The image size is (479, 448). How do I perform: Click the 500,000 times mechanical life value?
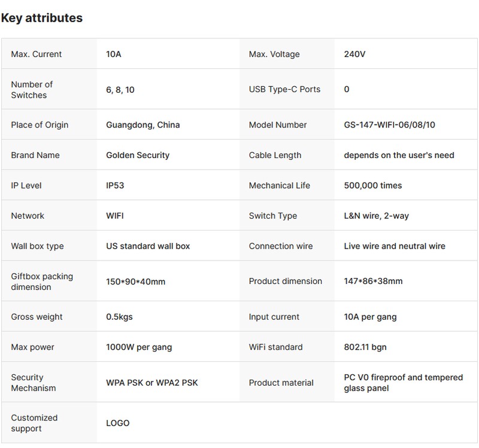pos(373,185)
